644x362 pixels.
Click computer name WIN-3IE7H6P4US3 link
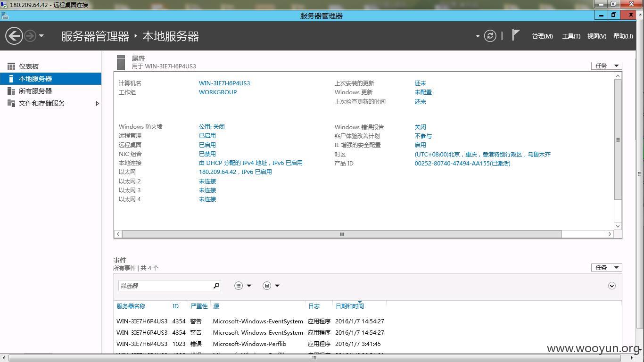[224, 83]
